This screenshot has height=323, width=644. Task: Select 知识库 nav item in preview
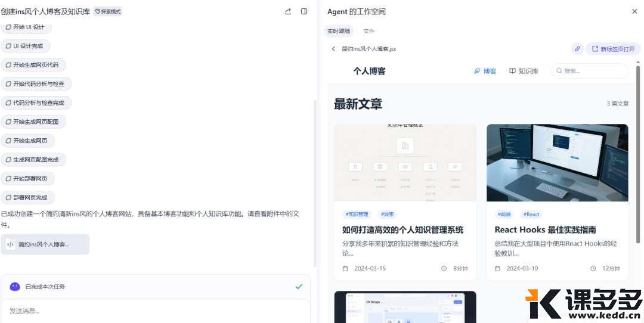point(524,71)
